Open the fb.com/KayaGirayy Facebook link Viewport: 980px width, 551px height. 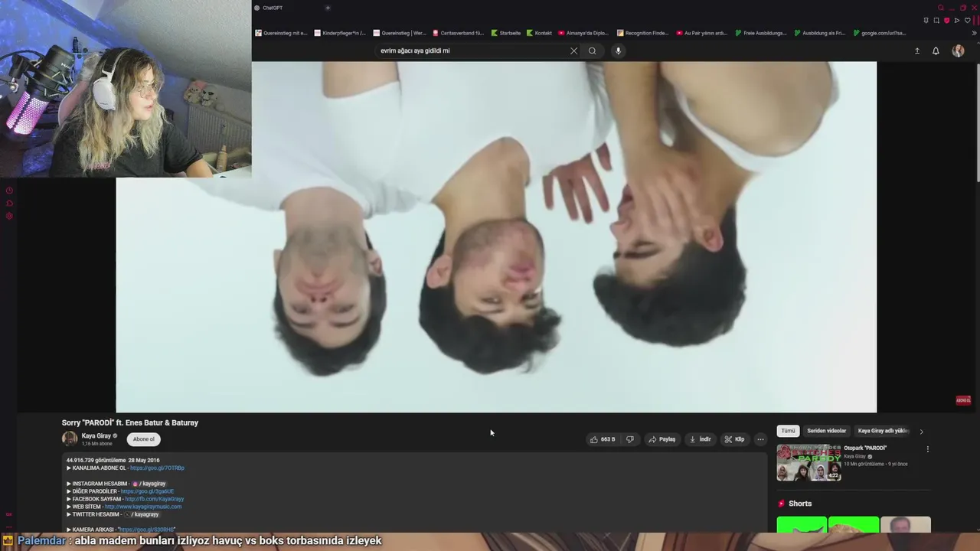154,499
